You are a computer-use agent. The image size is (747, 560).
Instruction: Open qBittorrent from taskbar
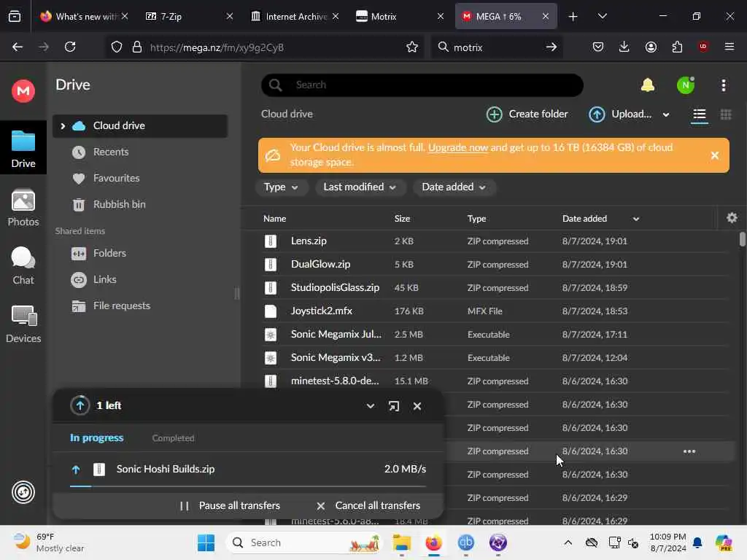(x=465, y=542)
